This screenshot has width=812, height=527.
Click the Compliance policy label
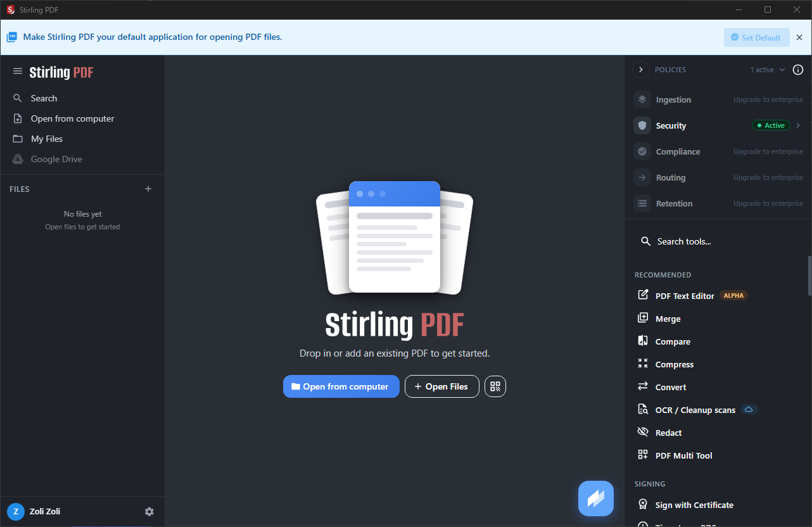pyautogui.click(x=678, y=151)
